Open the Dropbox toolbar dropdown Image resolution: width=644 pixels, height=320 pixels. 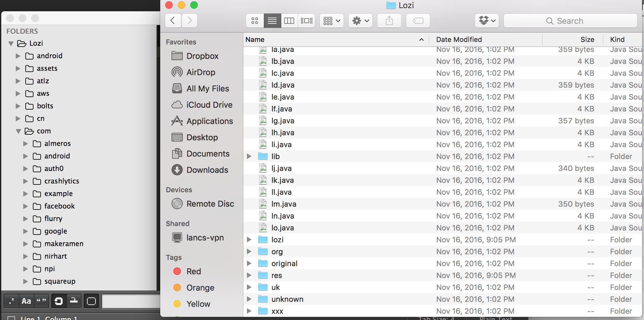(487, 21)
